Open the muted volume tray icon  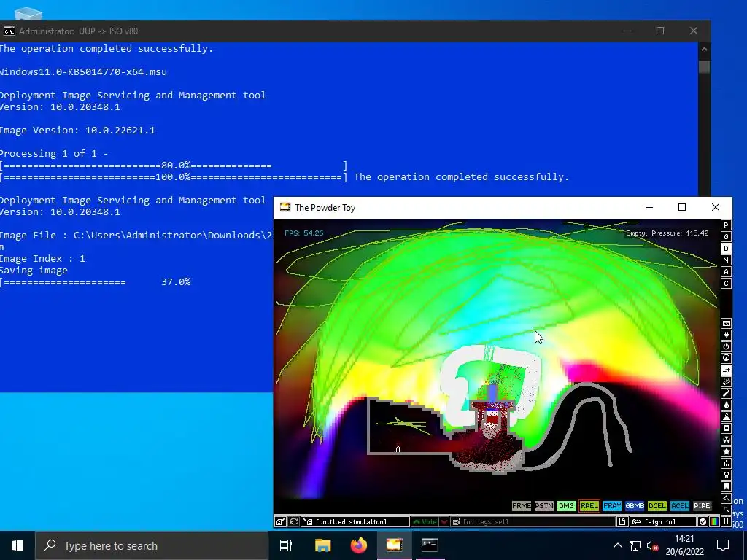(653, 545)
